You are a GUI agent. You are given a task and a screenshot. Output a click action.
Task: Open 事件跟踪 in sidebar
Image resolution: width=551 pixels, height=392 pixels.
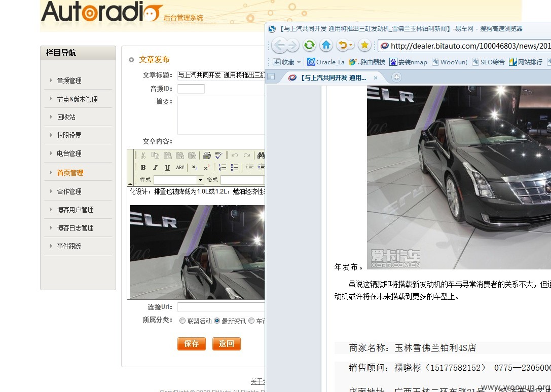point(69,246)
